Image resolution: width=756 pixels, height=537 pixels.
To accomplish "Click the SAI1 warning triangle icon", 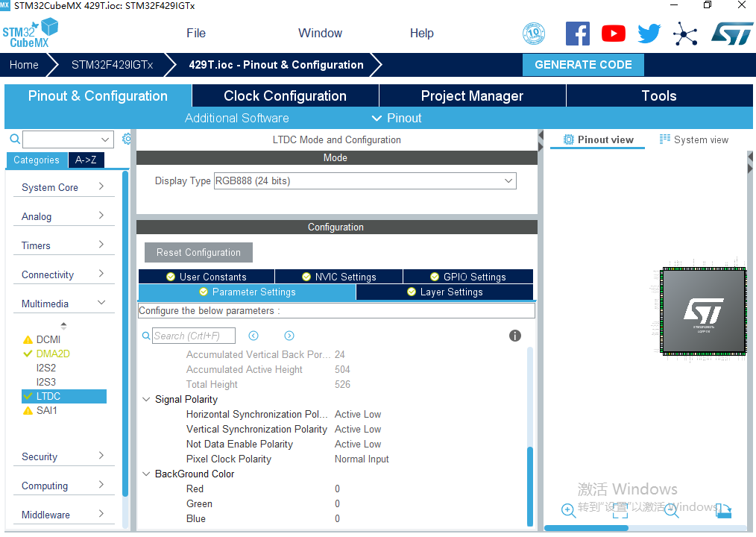I will [x=28, y=411].
